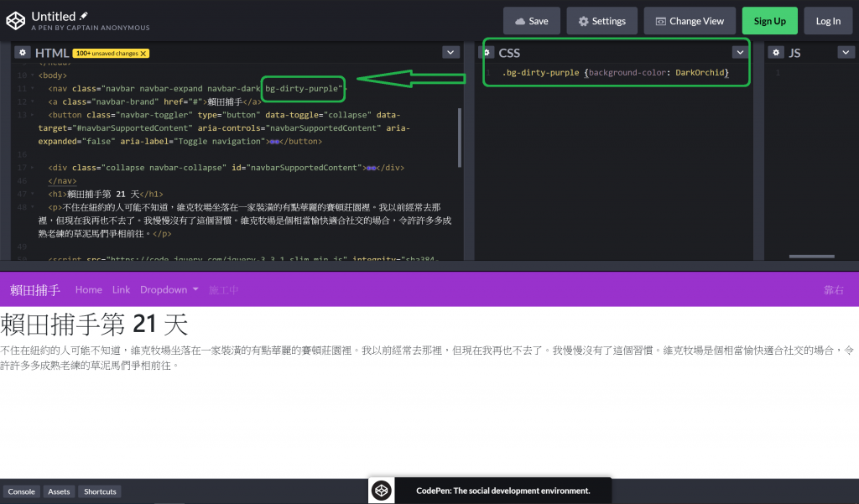The width and height of the screenshot is (859, 504).
Task: Expand folded content inside navbar-collapse div
Action: (371, 168)
